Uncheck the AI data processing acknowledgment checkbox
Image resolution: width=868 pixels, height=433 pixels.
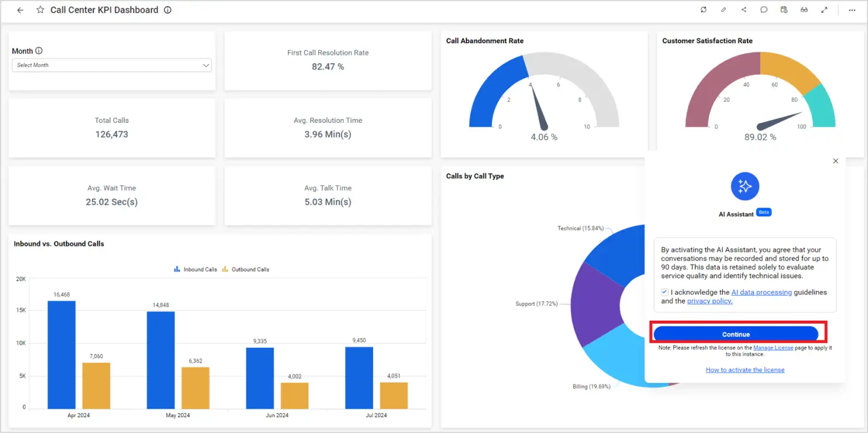664,292
